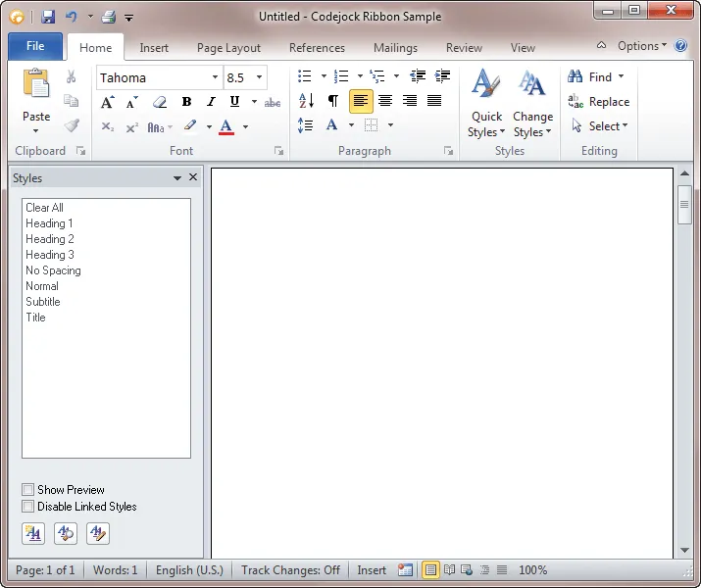Click the Undo icon in quick access toolbar
The image size is (701, 588).
[x=72, y=17]
